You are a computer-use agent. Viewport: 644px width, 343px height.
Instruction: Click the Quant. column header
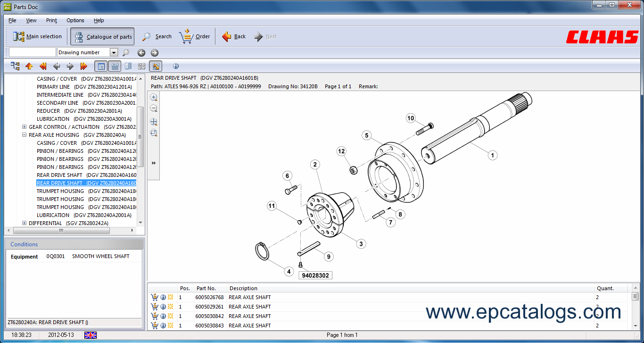pyautogui.click(x=611, y=288)
